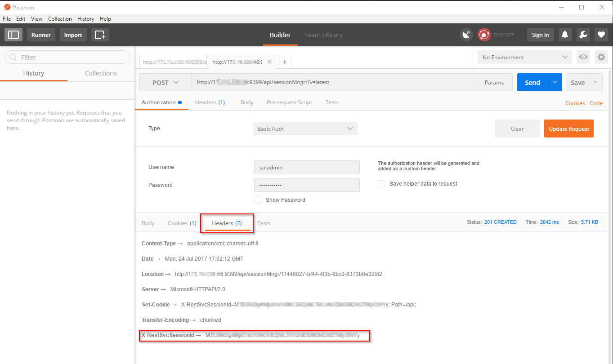Click the Location header URL value
The width and height of the screenshot is (613, 364).
[278, 274]
